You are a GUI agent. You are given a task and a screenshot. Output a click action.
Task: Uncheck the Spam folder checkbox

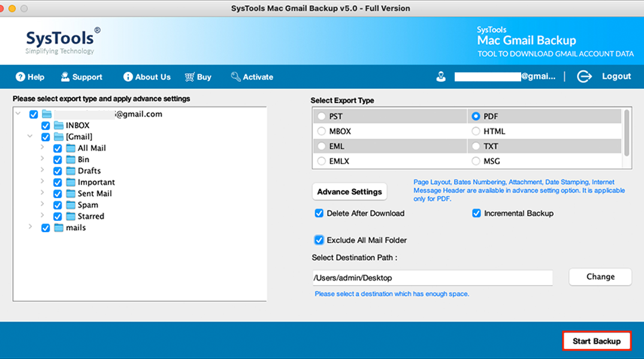tap(58, 205)
